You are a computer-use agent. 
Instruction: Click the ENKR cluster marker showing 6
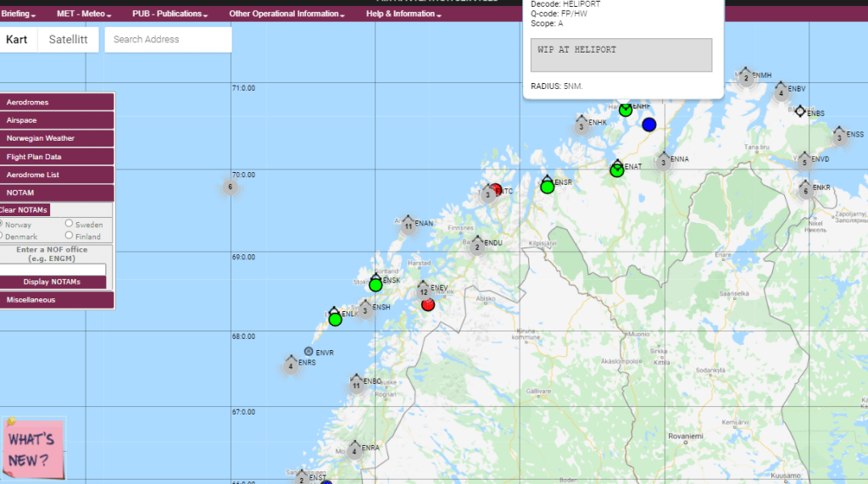coord(805,191)
